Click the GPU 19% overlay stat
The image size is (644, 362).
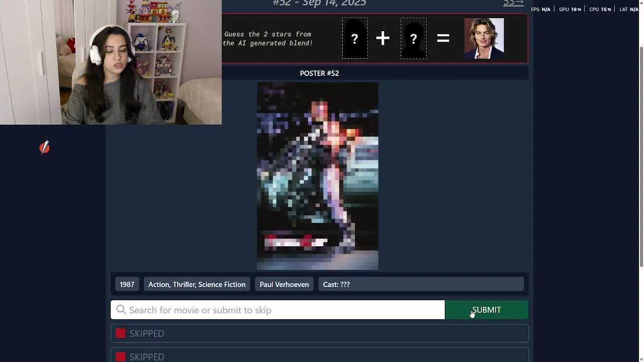click(570, 9)
